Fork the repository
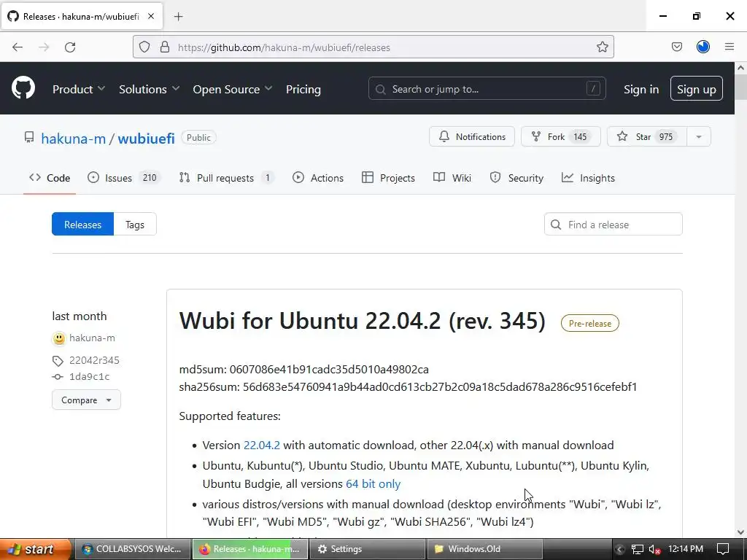 561,136
